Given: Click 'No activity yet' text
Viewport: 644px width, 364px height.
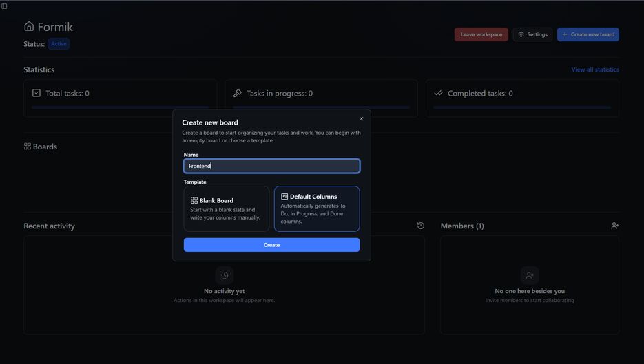Looking at the screenshot, I should pyautogui.click(x=225, y=291).
